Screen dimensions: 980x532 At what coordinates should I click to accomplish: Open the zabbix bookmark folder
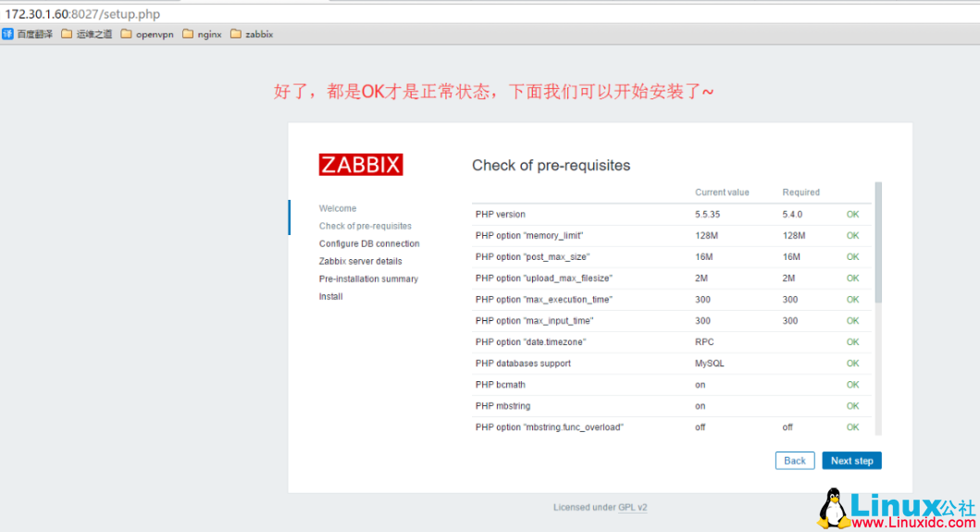[251, 34]
